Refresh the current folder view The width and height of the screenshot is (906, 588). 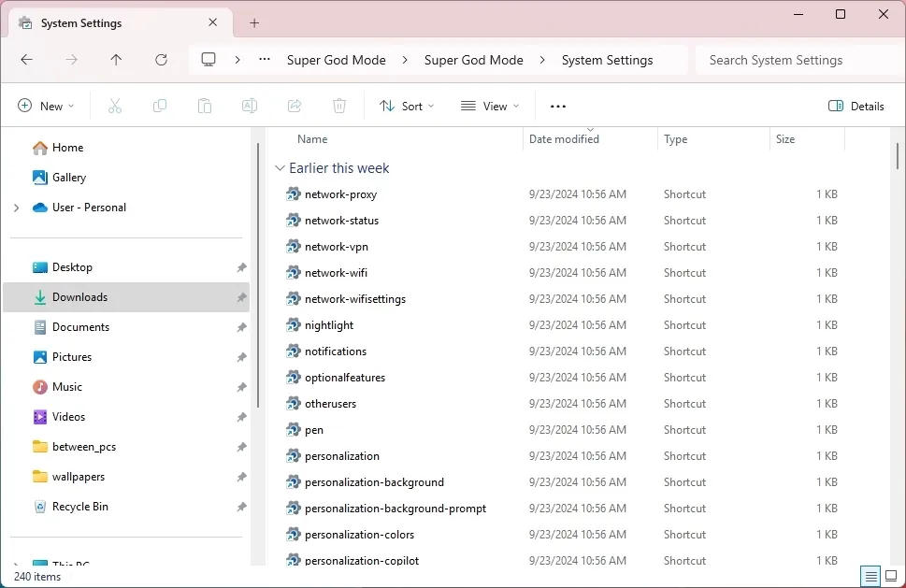click(x=161, y=59)
